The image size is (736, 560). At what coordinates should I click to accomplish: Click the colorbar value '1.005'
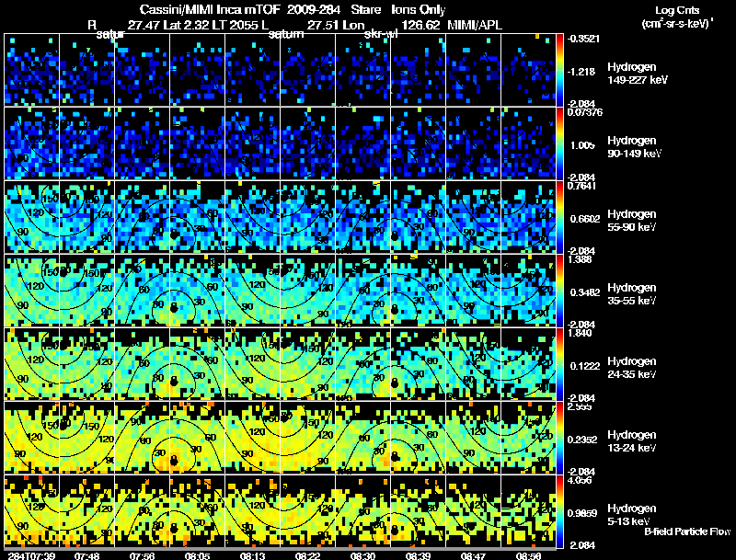pyautogui.click(x=582, y=145)
